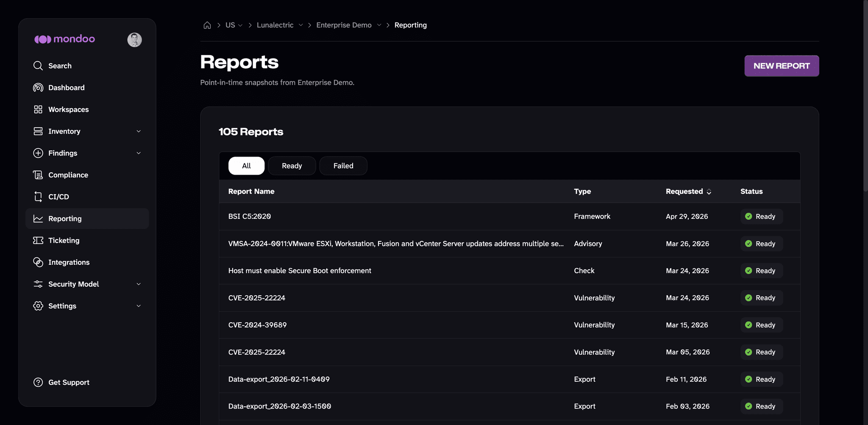
Task: Click the Search magnifier icon
Action: pos(38,66)
